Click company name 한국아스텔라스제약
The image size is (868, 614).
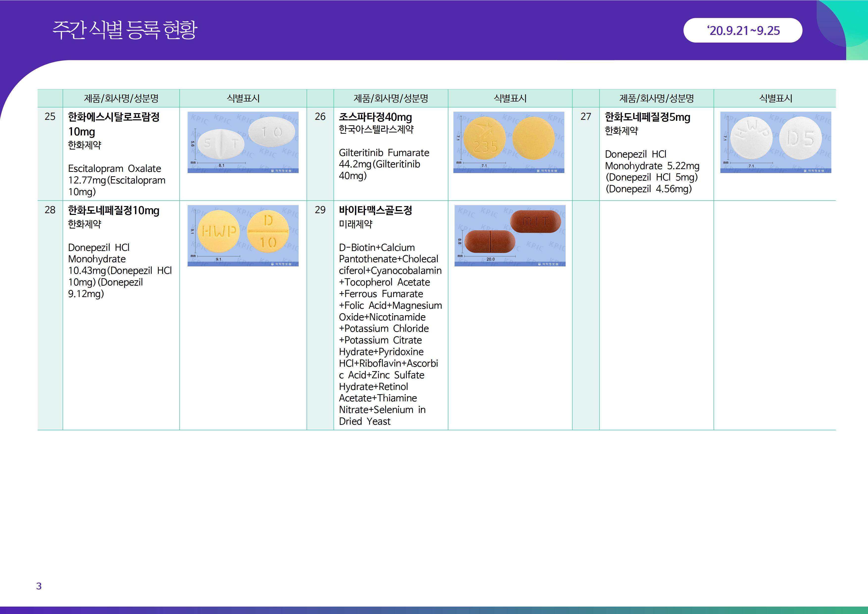[x=376, y=129]
